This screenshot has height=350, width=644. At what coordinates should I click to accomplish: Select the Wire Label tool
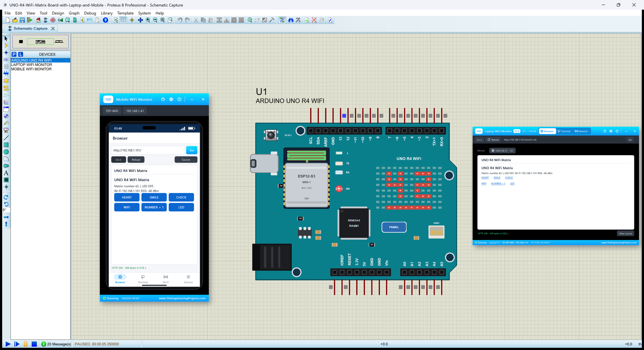point(6,59)
